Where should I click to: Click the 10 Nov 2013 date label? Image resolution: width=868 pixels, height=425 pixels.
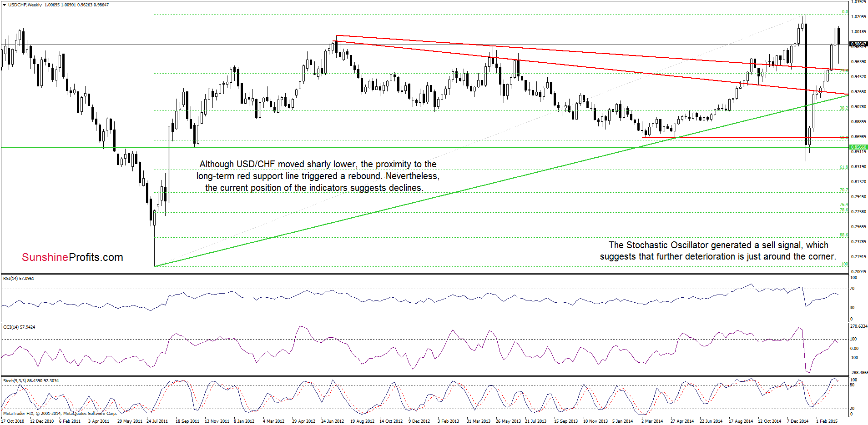tap(595, 421)
